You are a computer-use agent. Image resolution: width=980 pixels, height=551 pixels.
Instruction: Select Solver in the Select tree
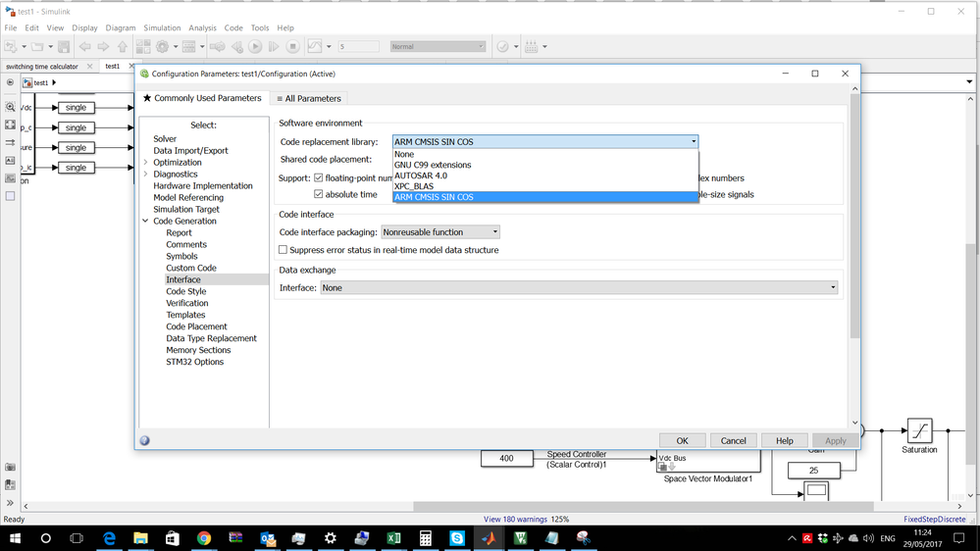point(165,138)
